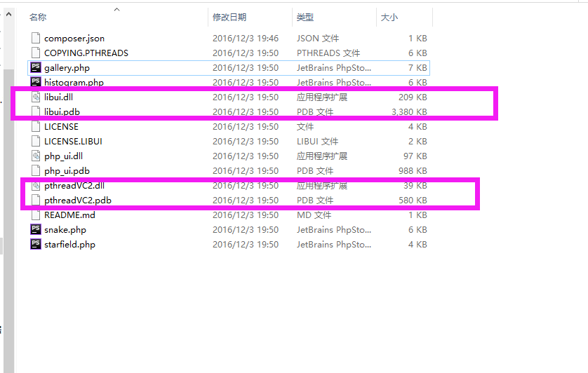Select the README.md file name
The image size is (588, 373).
69,215
